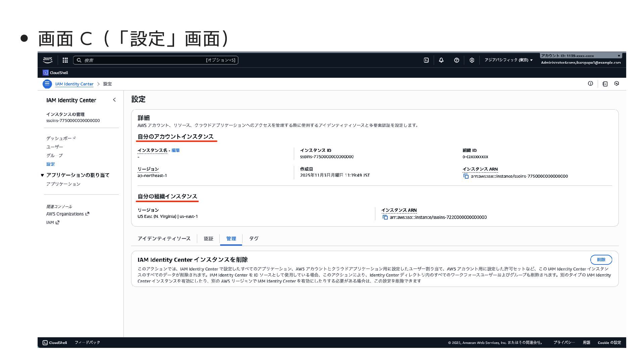Collapse the アプリケーションの割り当て section

coord(43,175)
